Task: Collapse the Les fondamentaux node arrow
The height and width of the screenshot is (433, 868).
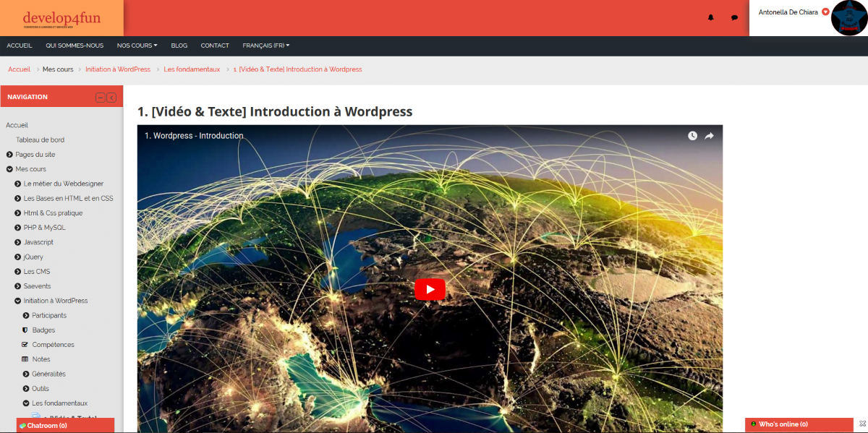Action: pos(26,403)
